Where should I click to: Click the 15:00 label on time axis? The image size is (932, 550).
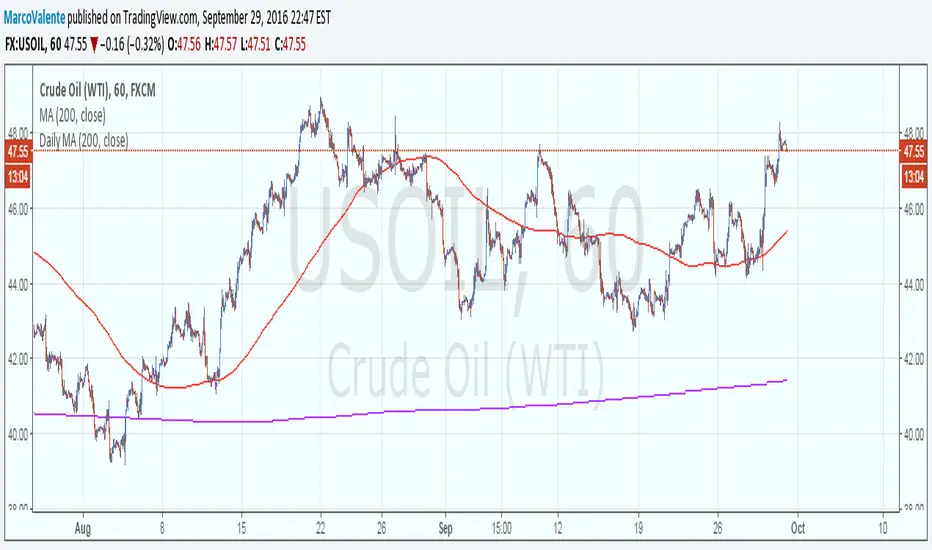click(x=501, y=527)
